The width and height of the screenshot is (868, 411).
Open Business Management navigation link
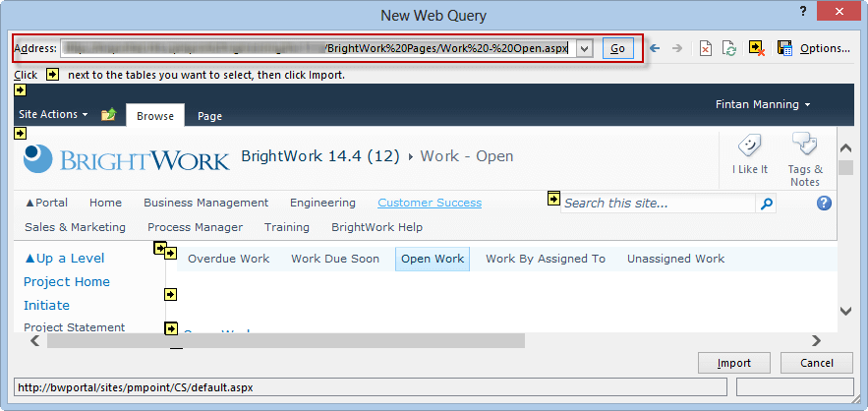205,203
